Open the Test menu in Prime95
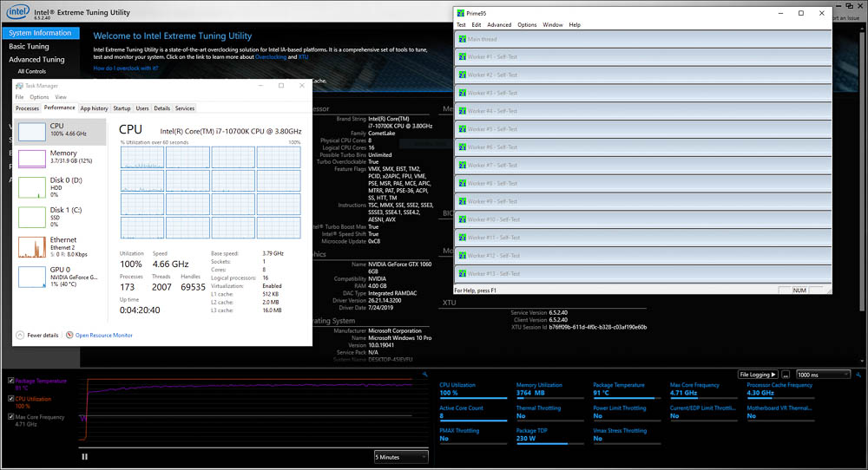 click(x=461, y=25)
